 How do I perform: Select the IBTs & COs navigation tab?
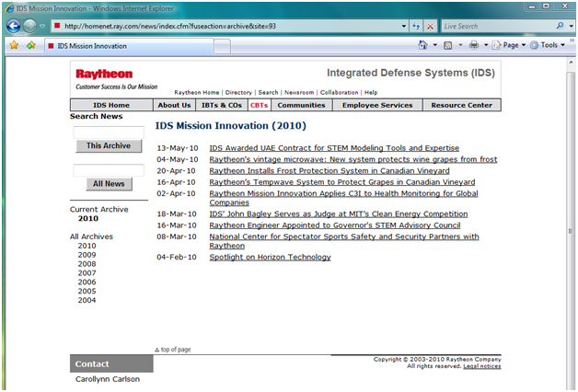(222, 105)
